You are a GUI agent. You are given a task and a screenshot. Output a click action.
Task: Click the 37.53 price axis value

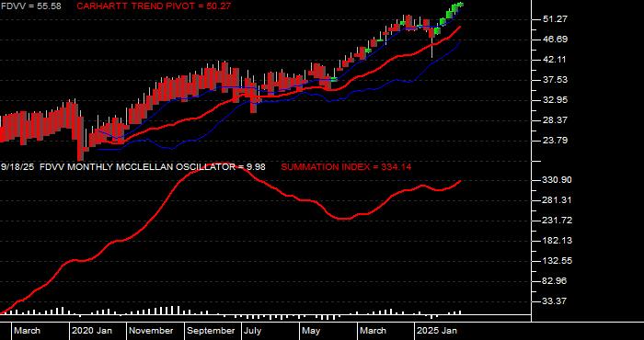[556, 80]
